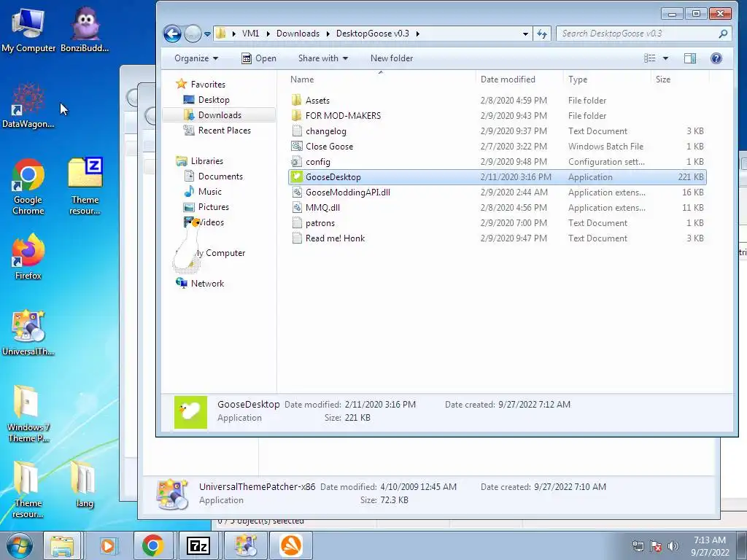Select Pictures library in navigation pane
The height and width of the screenshot is (560, 747).
pos(206,206)
